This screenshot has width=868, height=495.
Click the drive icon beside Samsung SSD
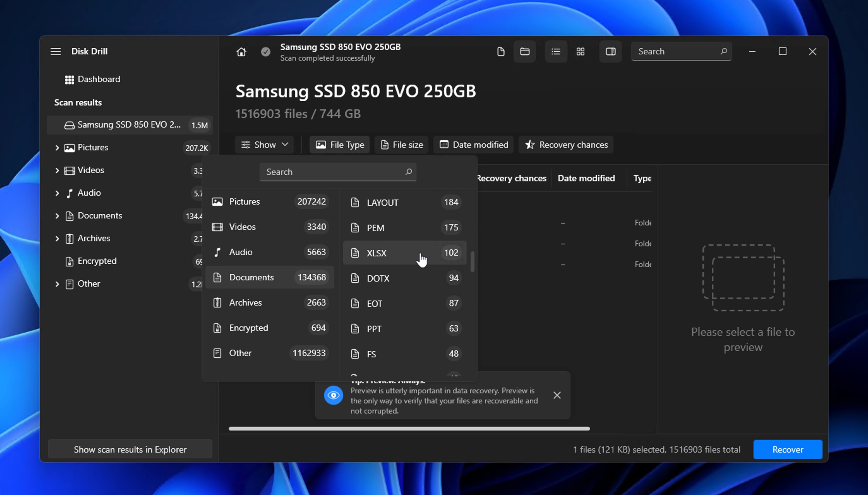pyautogui.click(x=69, y=125)
